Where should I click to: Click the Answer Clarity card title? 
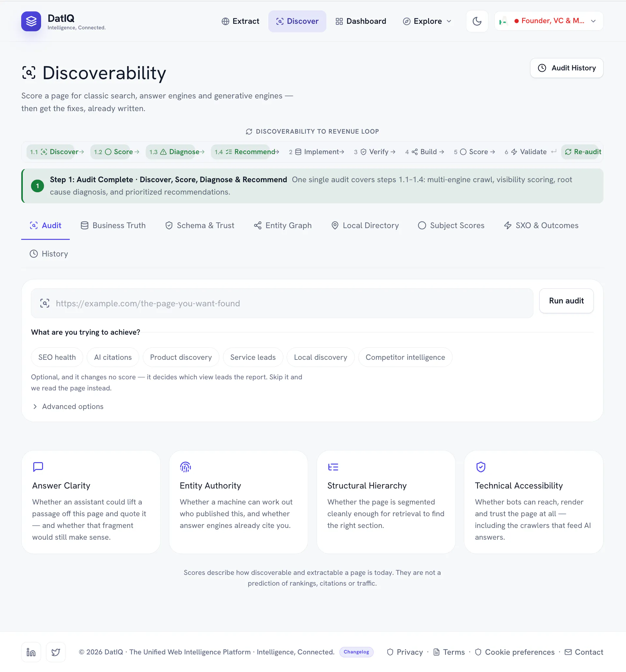(x=61, y=486)
